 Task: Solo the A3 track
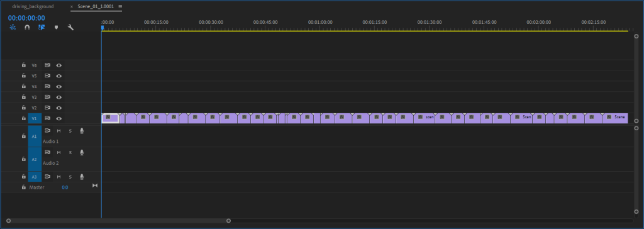pos(70,177)
